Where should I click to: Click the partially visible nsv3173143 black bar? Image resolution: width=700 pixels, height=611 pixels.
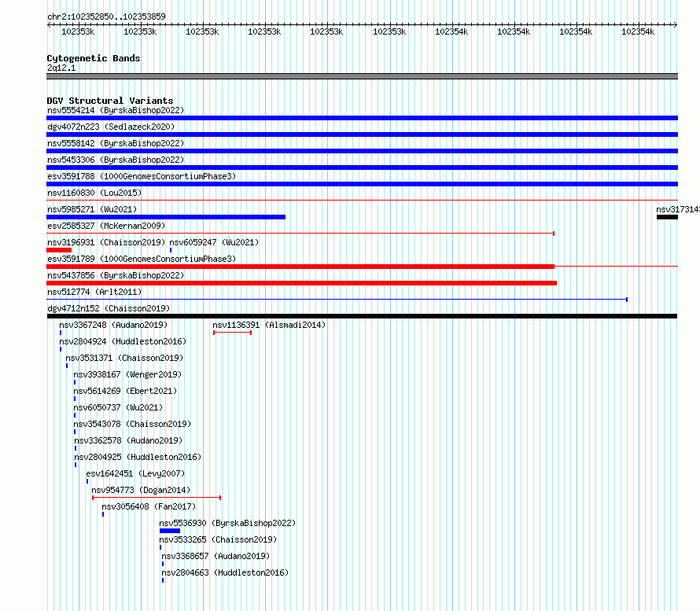(x=667, y=217)
